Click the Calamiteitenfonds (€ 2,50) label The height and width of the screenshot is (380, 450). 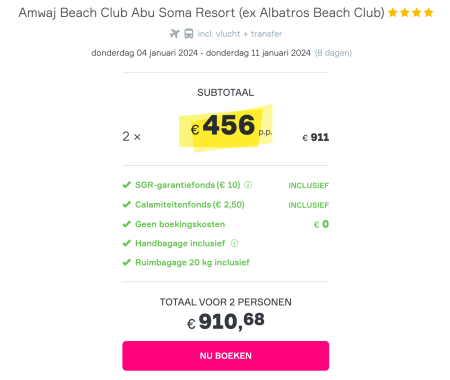(x=190, y=204)
